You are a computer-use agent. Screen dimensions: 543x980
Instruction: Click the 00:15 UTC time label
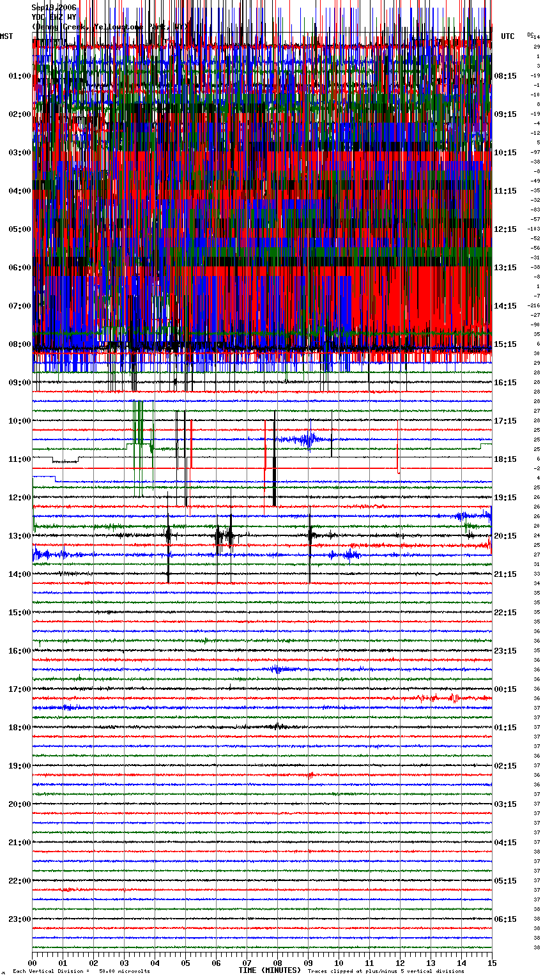[x=505, y=689]
